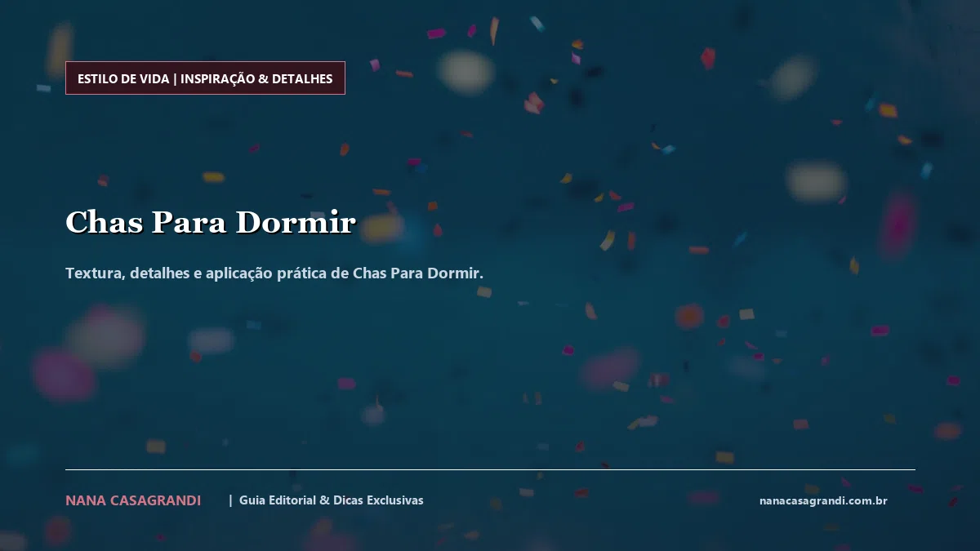
Task: Open the nanacasagrandi.com.br link
Action: point(823,500)
